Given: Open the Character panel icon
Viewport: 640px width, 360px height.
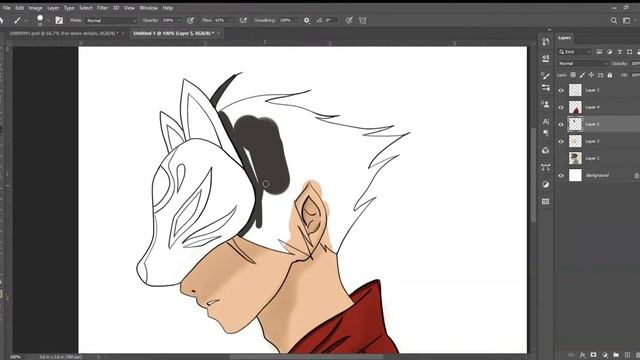Looking at the screenshot, I should (x=546, y=121).
